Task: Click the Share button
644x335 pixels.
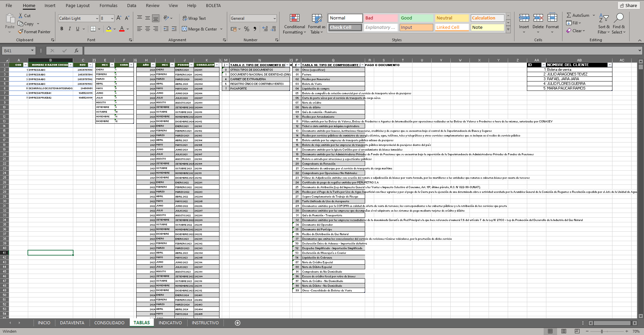Action: coord(629,5)
